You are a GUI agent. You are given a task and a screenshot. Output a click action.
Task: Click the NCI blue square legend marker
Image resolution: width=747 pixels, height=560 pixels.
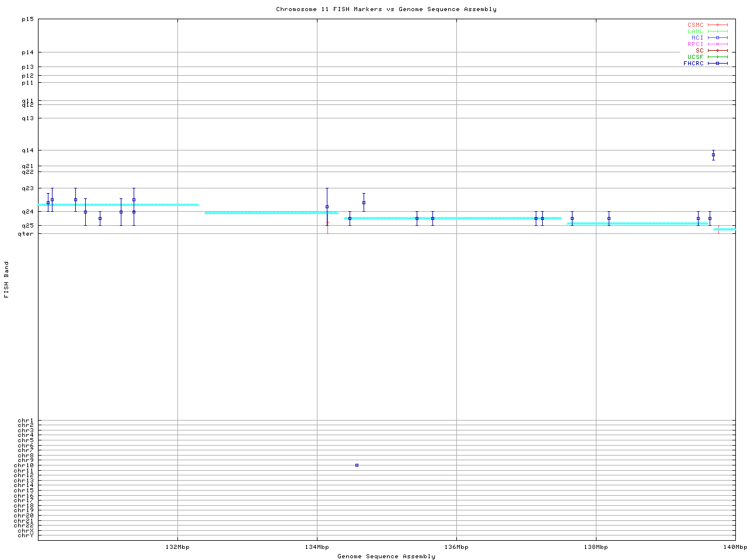pyautogui.click(x=717, y=38)
